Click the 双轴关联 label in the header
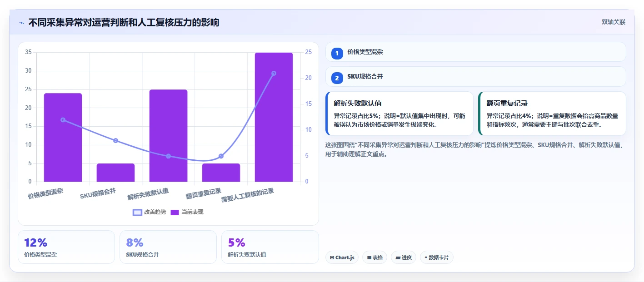644x282 pixels. (x=614, y=22)
